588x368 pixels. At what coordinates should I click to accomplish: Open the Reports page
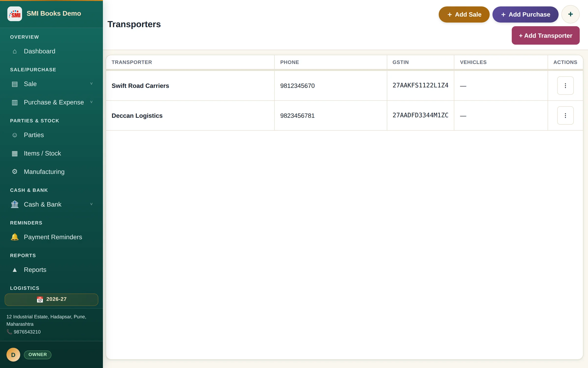click(51, 270)
